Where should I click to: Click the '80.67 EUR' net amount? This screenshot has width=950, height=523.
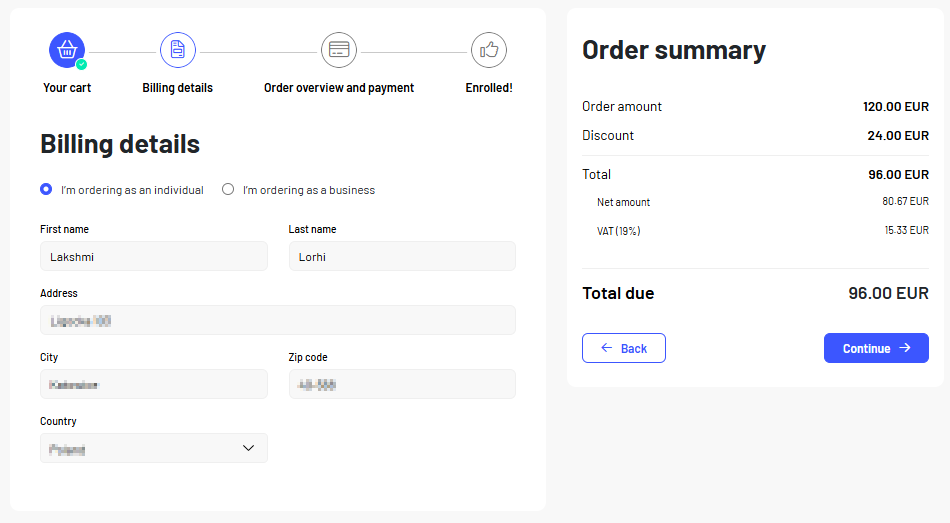point(905,201)
